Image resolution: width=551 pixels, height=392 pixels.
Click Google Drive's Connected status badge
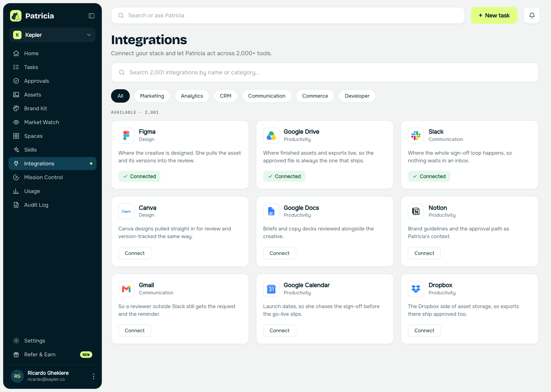click(284, 176)
